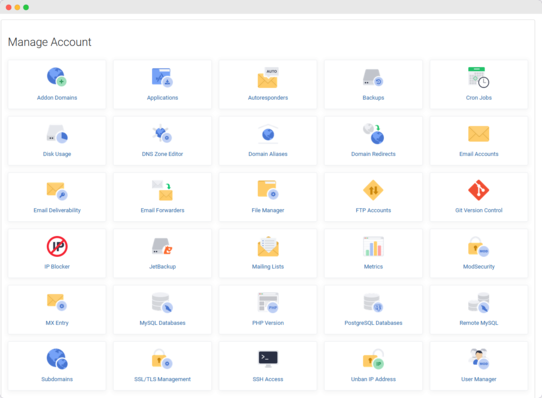Open the Unban IP Address icon
This screenshot has height=398, width=542.
point(373,359)
